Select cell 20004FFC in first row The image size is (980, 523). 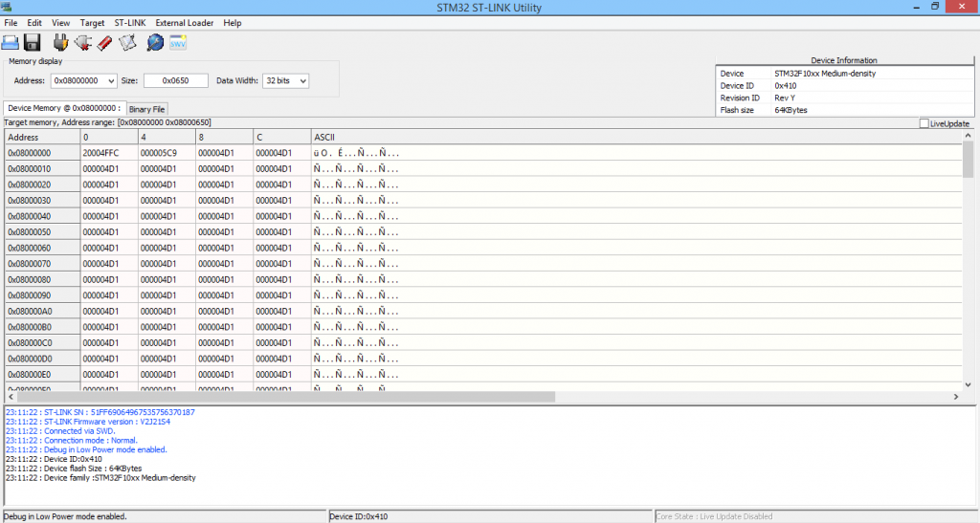point(109,153)
